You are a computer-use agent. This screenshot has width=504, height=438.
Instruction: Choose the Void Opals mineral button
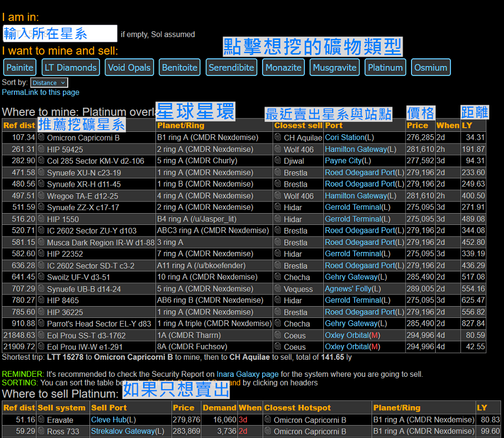(x=129, y=68)
